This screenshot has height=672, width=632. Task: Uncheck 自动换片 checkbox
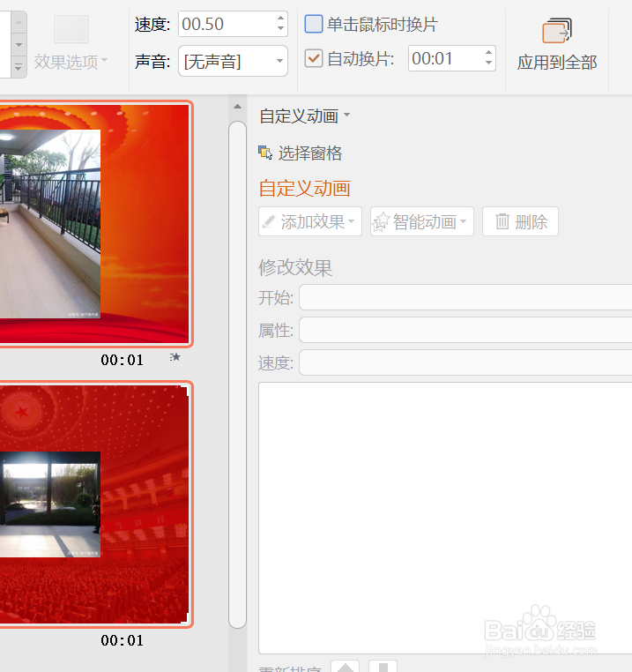314,58
